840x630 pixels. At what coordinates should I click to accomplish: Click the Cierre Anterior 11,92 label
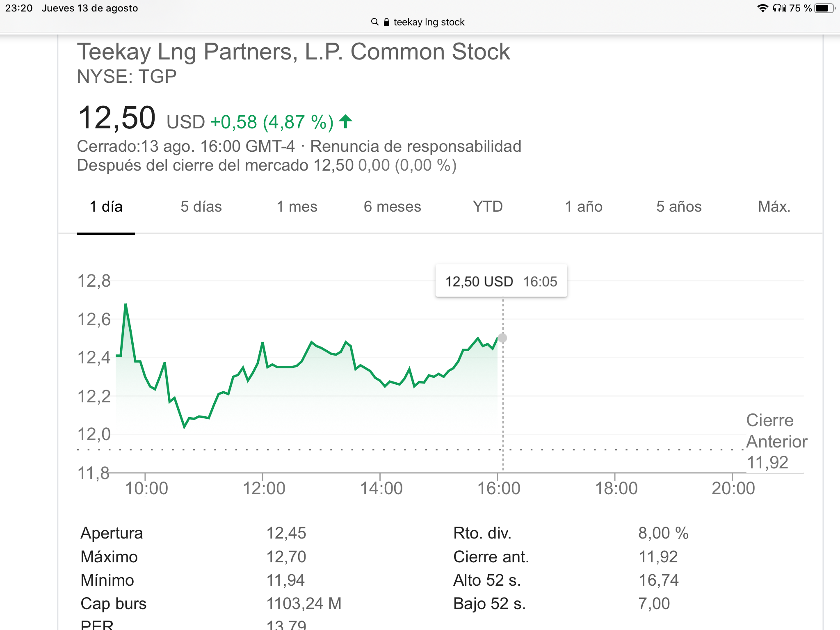[x=776, y=441]
